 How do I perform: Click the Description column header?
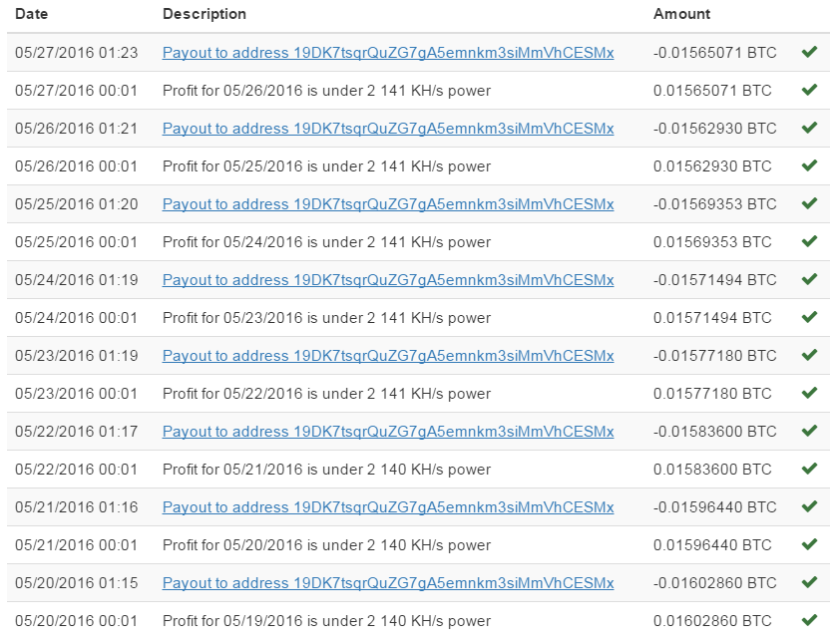click(x=205, y=14)
